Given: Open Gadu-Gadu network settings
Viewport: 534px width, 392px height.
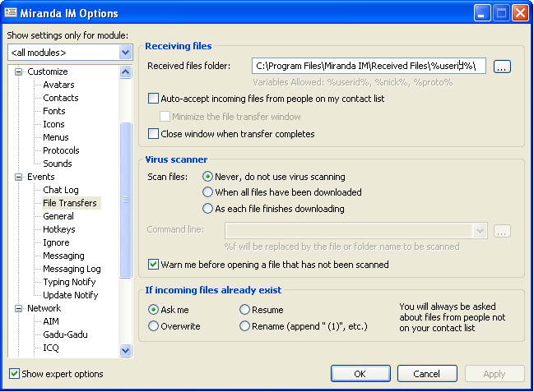Looking at the screenshot, I should click(x=65, y=334).
